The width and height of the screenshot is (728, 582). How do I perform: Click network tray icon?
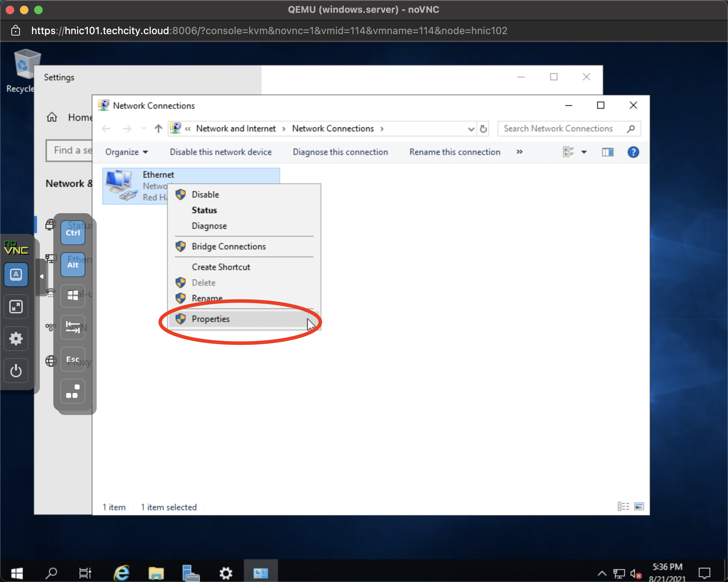click(x=619, y=573)
